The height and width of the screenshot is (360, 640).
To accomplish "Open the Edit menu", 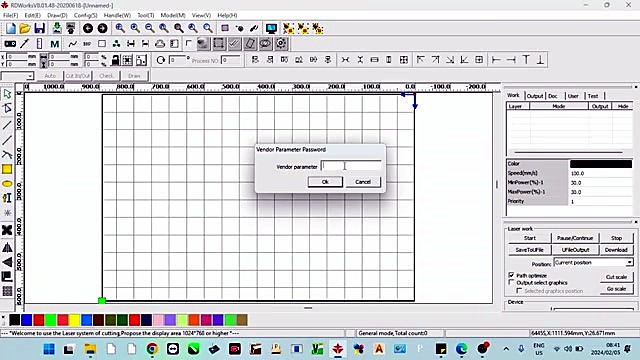I will coord(32,15).
